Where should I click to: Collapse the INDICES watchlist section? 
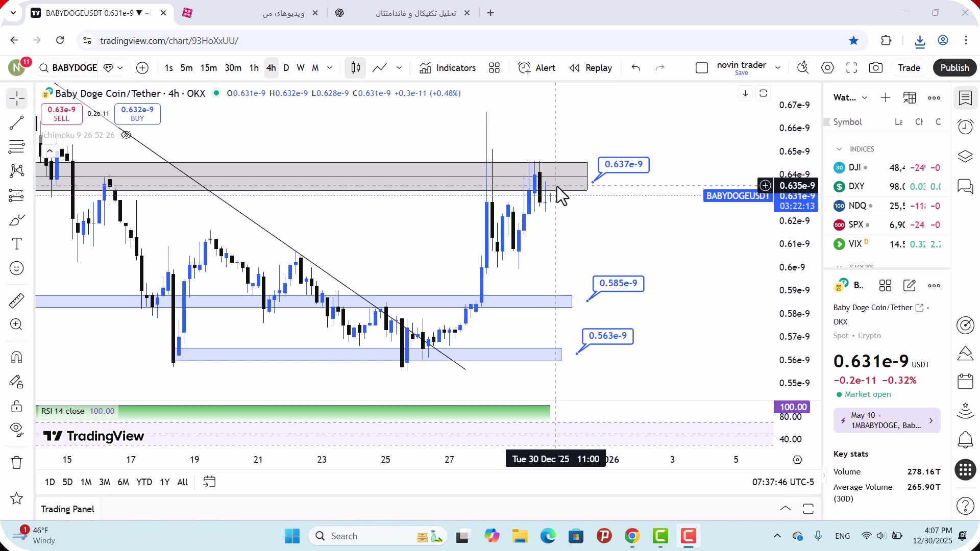click(839, 149)
